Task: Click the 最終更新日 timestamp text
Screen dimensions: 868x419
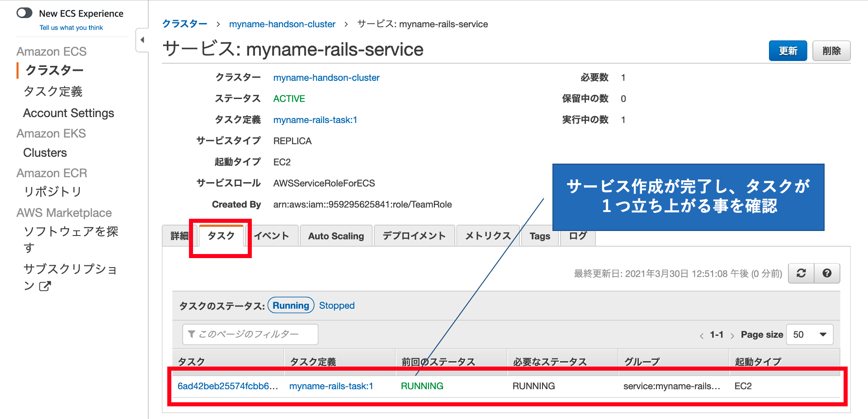Action: [x=678, y=273]
